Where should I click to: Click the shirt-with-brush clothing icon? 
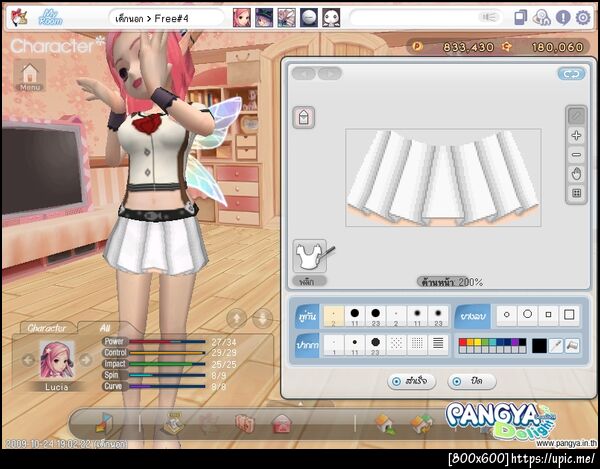(x=312, y=256)
